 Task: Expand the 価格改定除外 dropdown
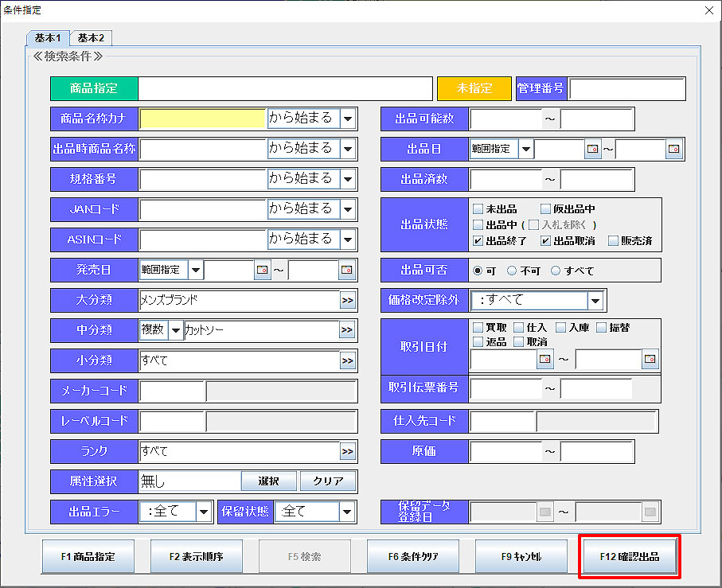coord(595,301)
